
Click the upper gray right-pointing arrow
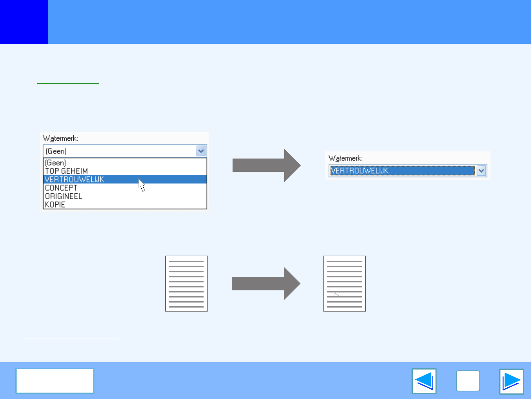pos(267,165)
